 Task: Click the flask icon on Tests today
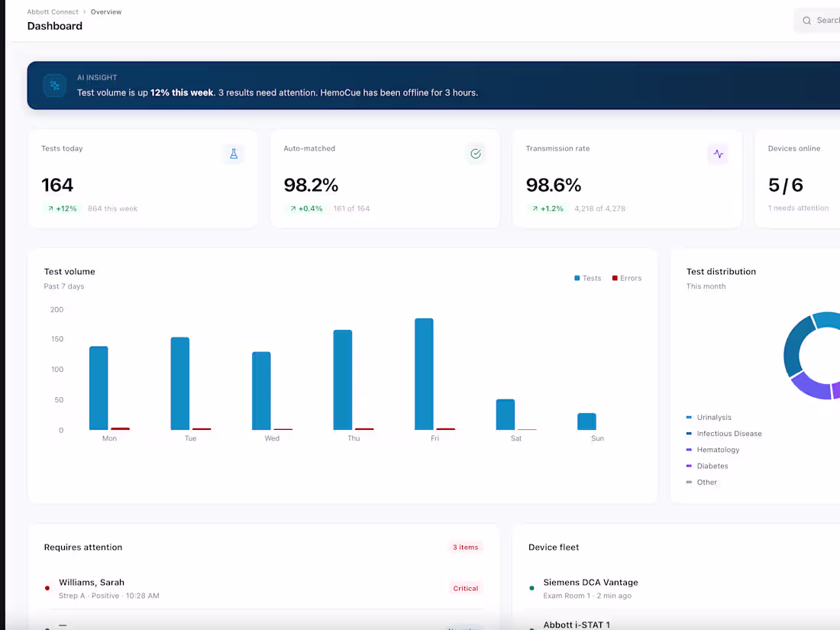tap(234, 153)
